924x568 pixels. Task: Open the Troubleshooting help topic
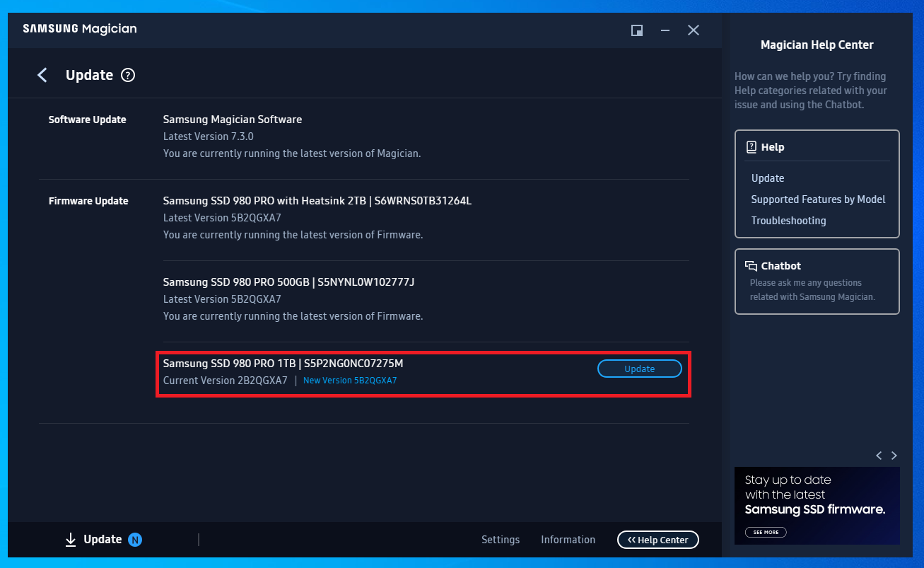click(788, 220)
